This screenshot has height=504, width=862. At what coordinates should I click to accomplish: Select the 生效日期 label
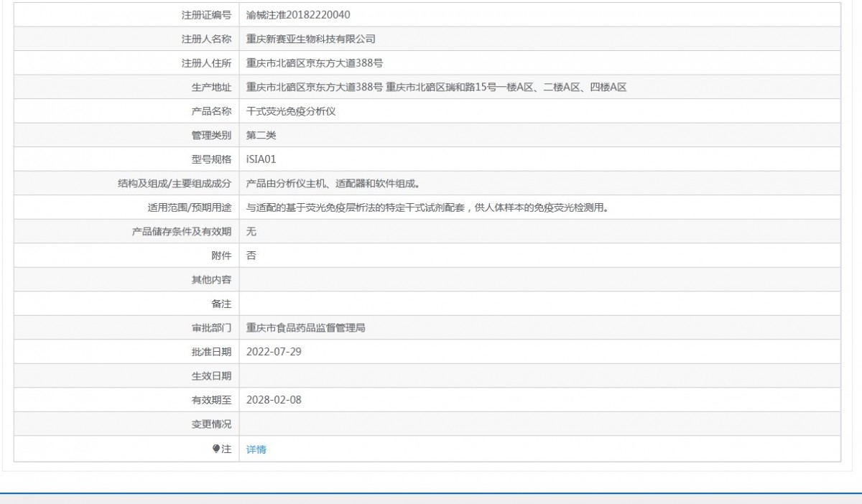tap(211, 376)
